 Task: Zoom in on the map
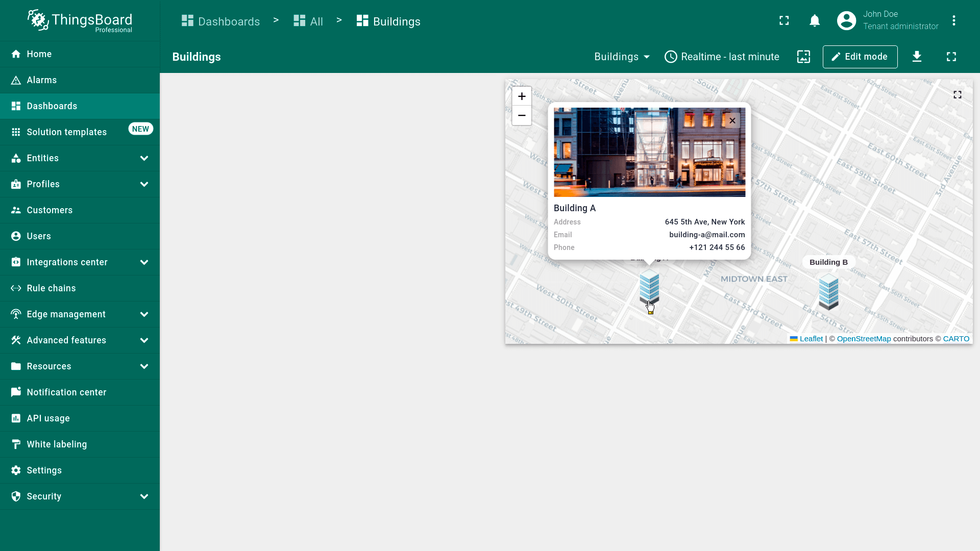point(522,96)
